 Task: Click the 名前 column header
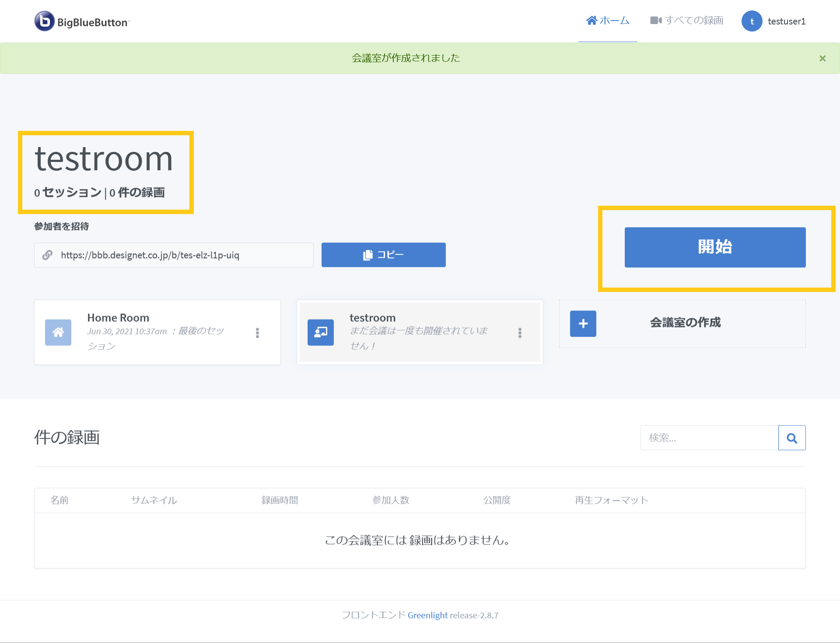click(59, 500)
